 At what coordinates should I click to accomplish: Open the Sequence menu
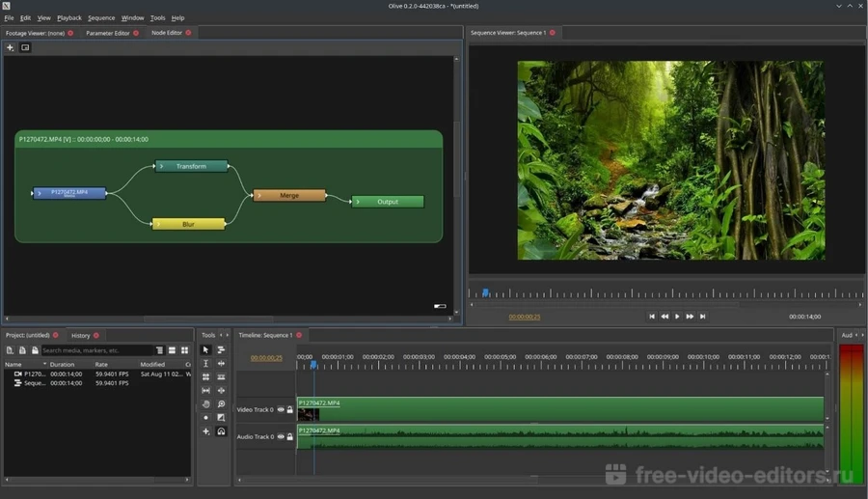[101, 17]
